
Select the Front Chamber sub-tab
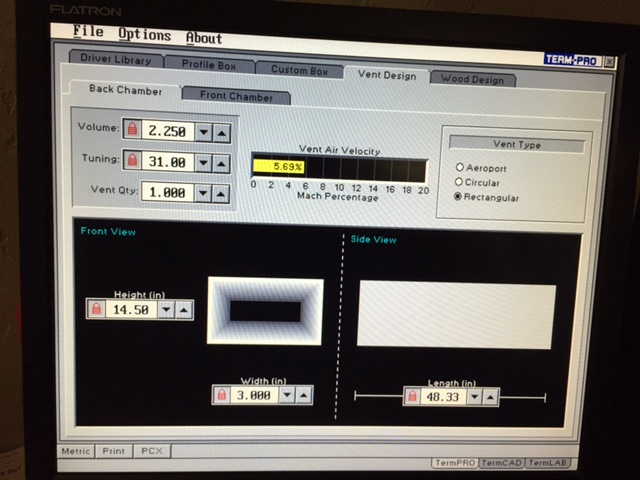coord(236,96)
